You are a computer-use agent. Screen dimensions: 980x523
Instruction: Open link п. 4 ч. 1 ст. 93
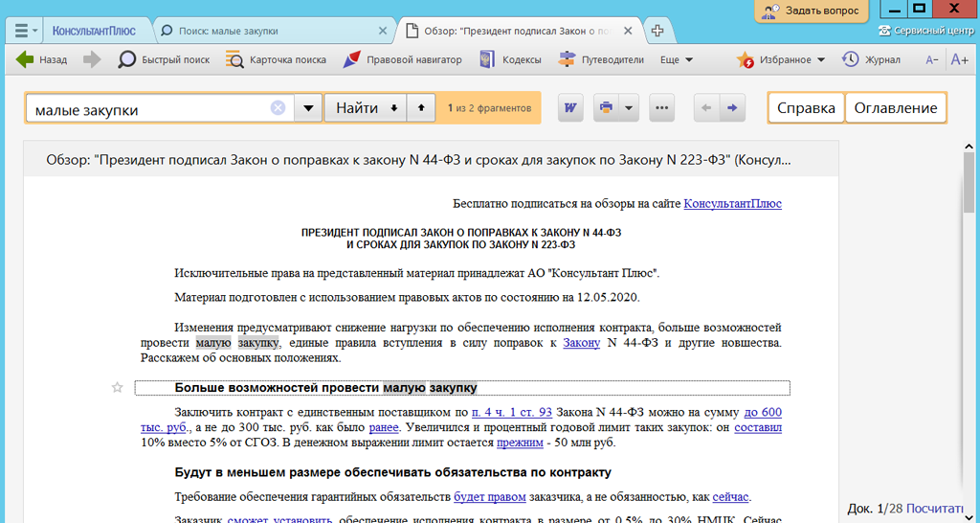coord(512,412)
